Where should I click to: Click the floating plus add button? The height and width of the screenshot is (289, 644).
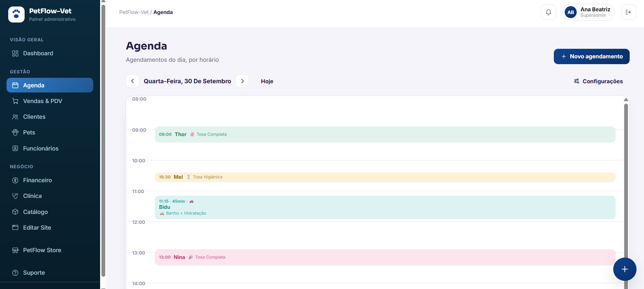click(x=625, y=269)
